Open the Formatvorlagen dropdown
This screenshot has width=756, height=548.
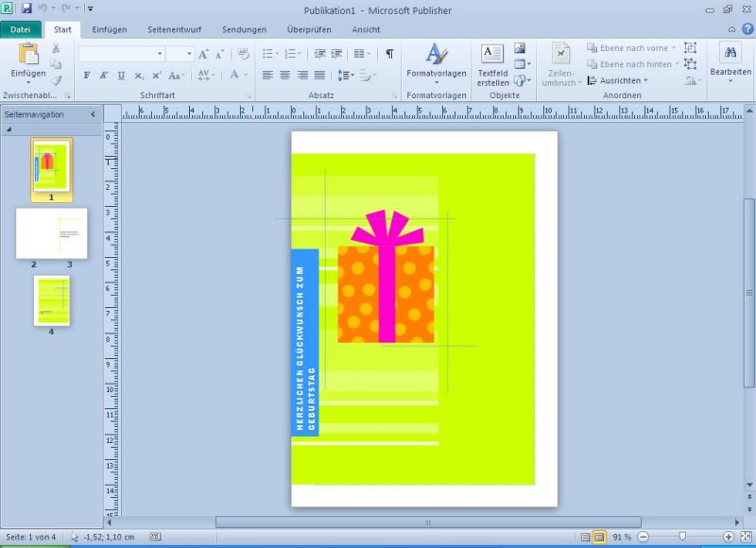(x=436, y=64)
